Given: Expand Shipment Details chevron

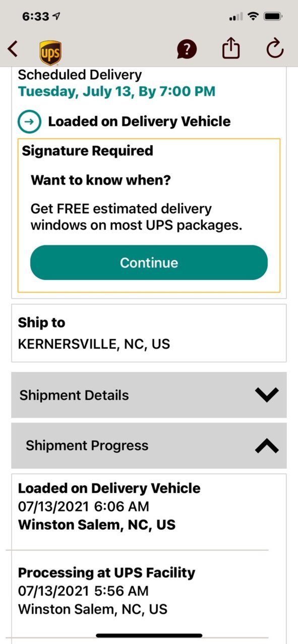Looking at the screenshot, I should pos(267,395).
